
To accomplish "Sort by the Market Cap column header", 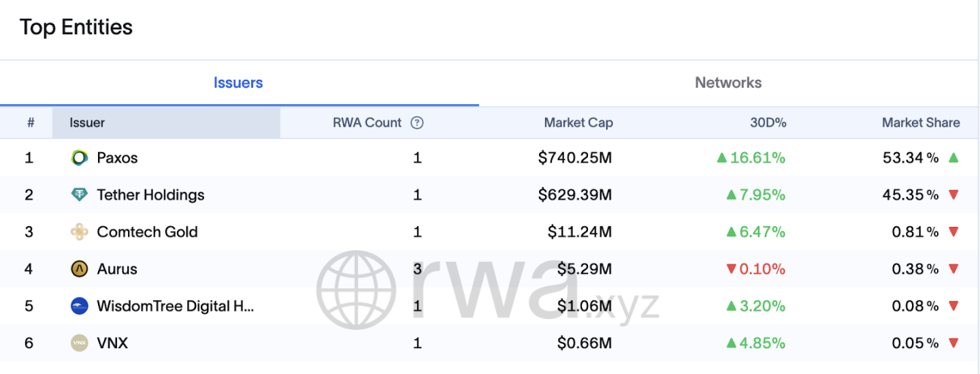I will pyautogui.click(x=578, y=123).
